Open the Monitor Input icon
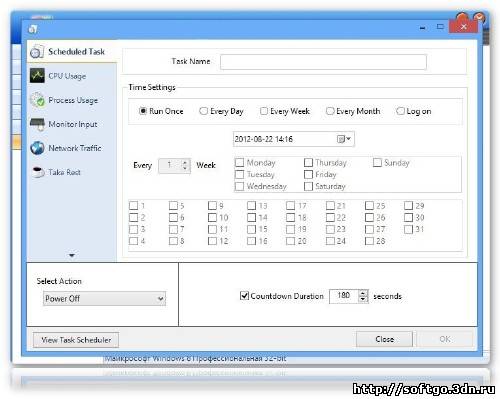Image resolution: width=500 pixels, height=399 pixels. 37,124
